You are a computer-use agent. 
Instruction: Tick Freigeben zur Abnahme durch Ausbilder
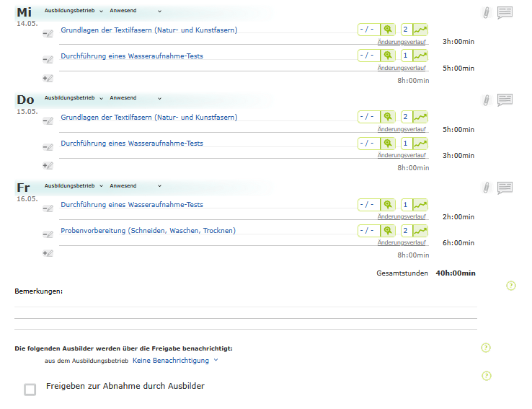point(30,390)
